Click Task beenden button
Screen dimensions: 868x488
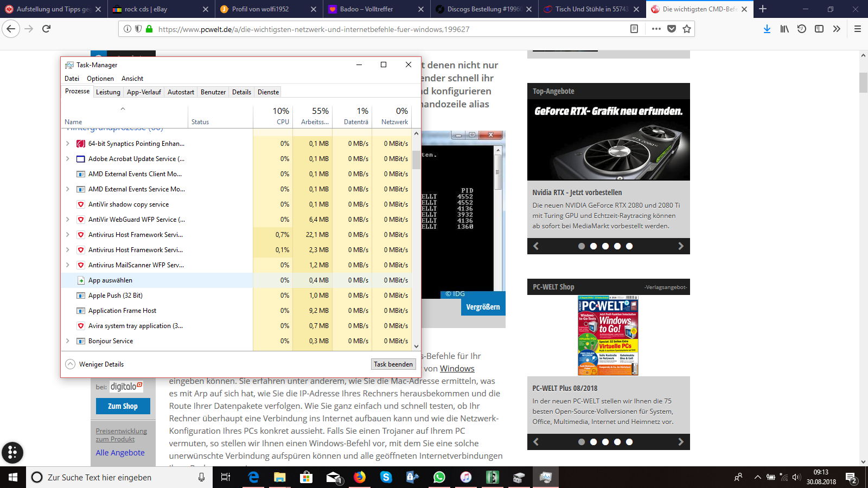pos(393,364)
